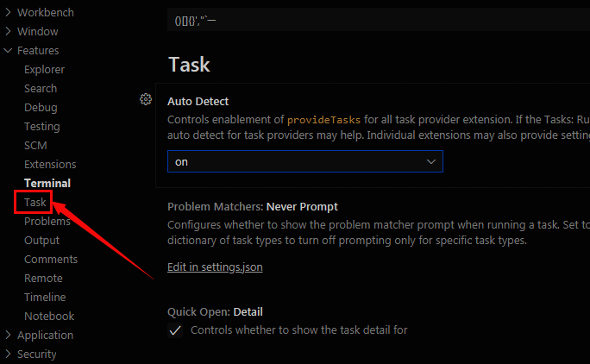Select the Terminal settings category
The height and width of the screenshot is (364, 590).
47,184
